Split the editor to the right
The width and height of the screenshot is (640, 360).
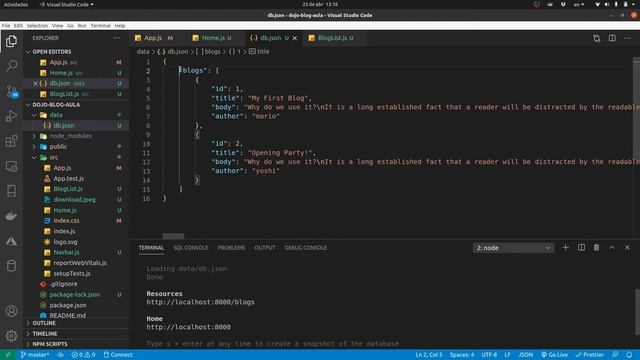pyautogui.click(x=612, y=38)
